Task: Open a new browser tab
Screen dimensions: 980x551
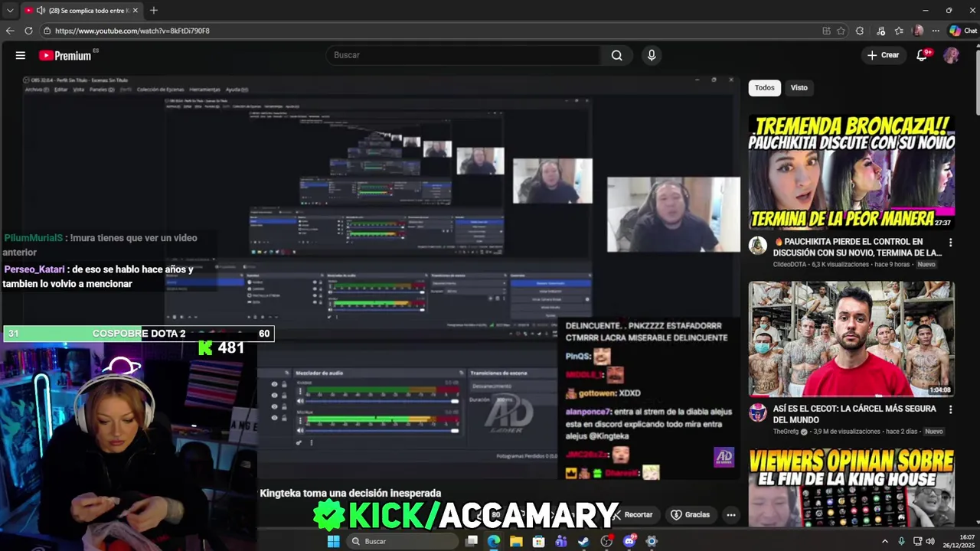Action: click(153, 10)
